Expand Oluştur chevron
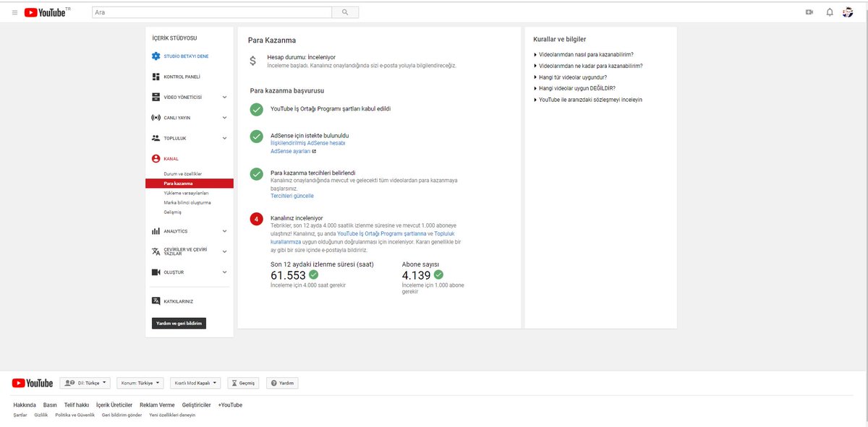This screenshot has height=427, width=868. click(225, 272)
